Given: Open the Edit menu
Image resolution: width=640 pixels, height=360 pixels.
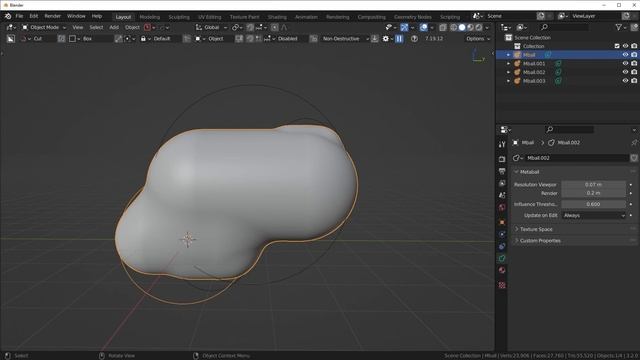Looking at the screenshot, I should tap(33, 16).
